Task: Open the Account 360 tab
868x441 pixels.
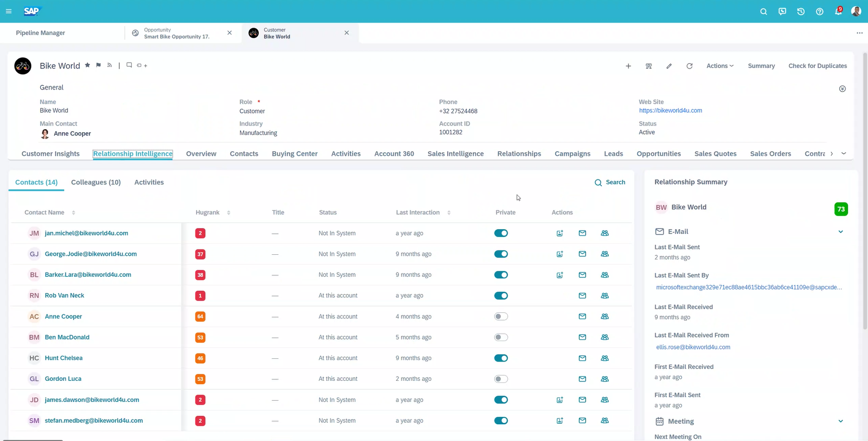Action: pos(394,153)
